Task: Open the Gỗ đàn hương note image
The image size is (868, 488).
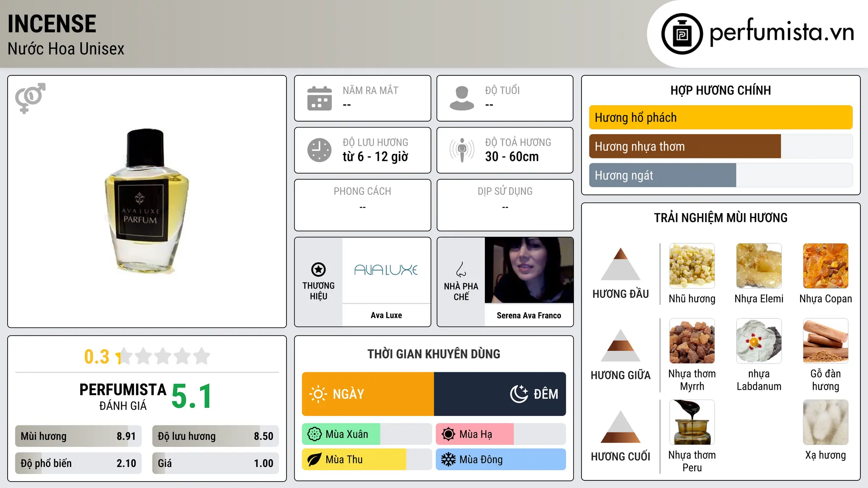Action: (x=826, y=341)
